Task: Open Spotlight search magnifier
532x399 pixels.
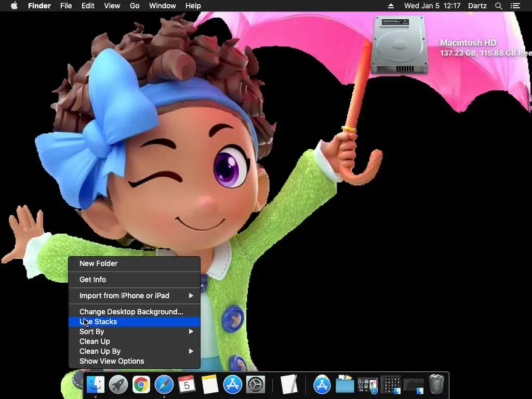Action: [498, 6]
